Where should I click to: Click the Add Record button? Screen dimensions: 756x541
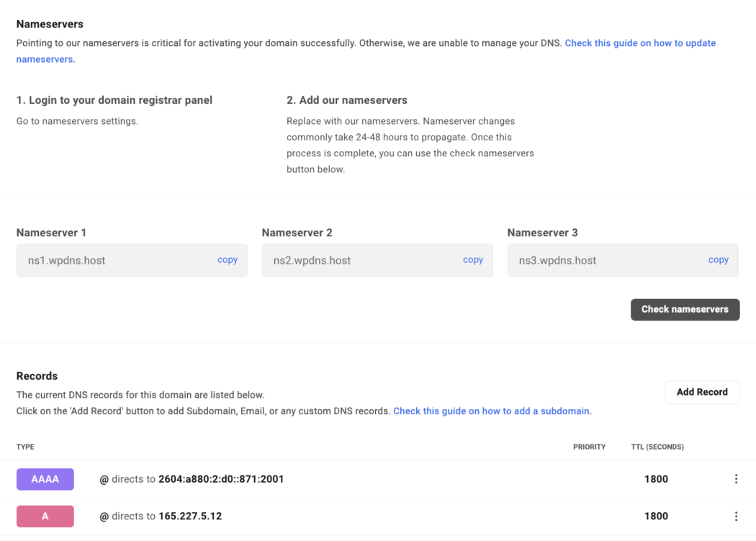pyautogui.click(x=702, y=392)
